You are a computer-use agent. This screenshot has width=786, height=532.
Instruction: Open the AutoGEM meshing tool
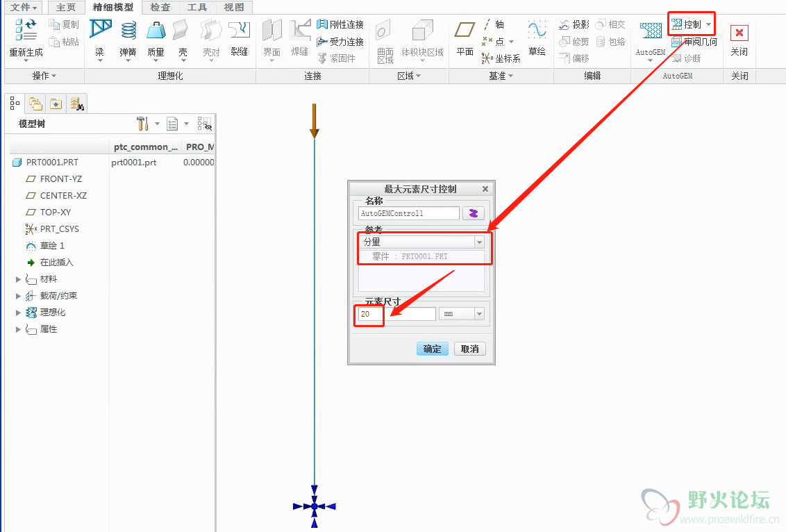pos(651,31)
